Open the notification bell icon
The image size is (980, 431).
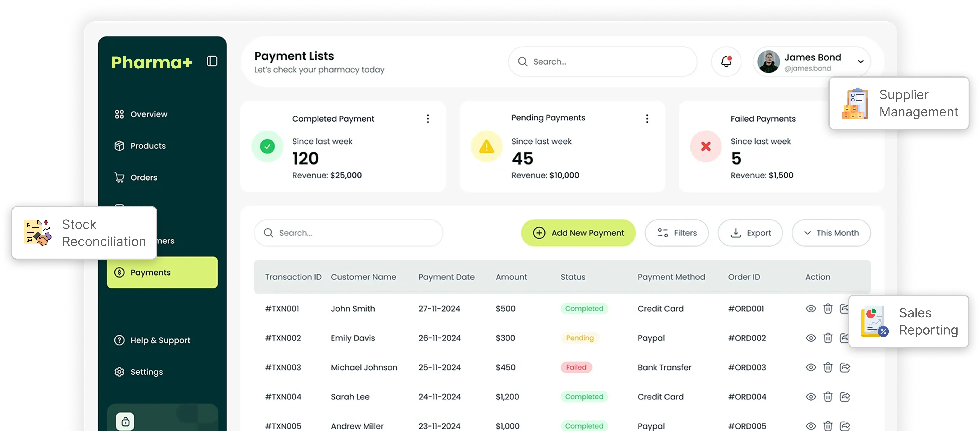(726, 61)
